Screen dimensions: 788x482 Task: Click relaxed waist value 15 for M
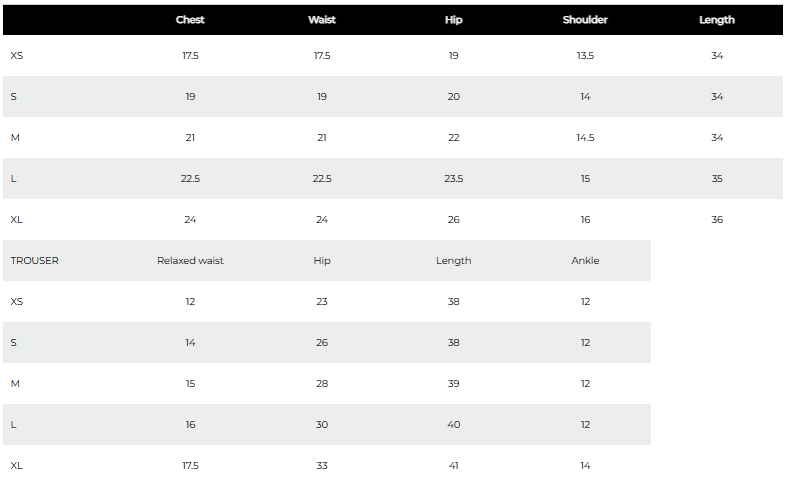[190, 383]
